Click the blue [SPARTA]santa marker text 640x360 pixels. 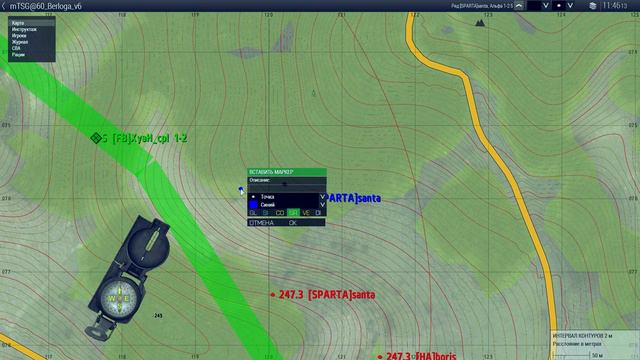[x=354, y=198]
